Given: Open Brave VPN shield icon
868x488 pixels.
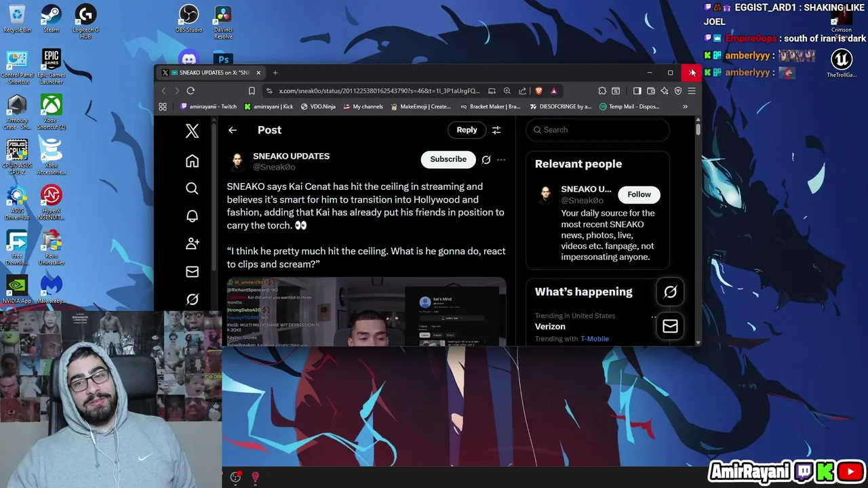Looking at the screenshot, I should (x=678, y=91).
